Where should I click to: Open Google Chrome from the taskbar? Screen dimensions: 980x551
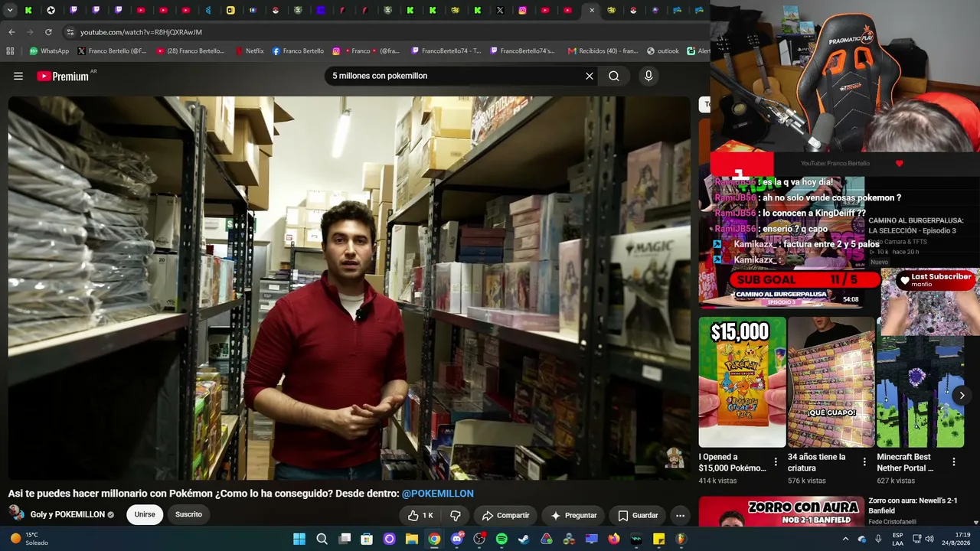434,539
